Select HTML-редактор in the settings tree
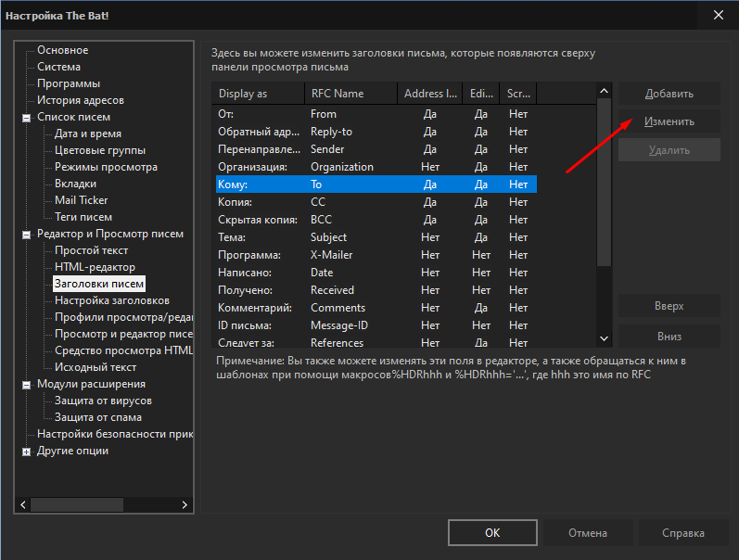This screenshot has height=560, width=739. coord(95,267)
